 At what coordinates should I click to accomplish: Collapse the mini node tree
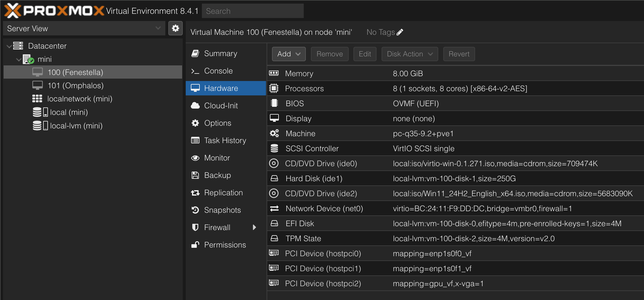[x=19, y=59]
